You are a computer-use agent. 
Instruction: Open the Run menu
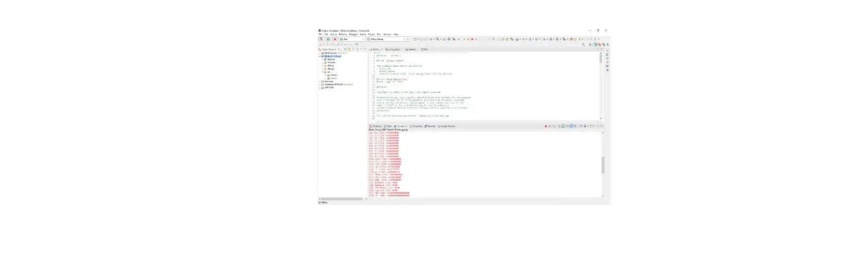click(379, 35)
